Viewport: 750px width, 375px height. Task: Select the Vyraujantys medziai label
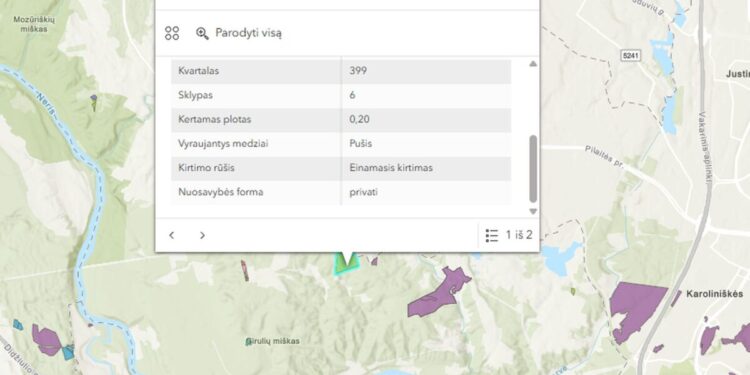click(223, 143)
